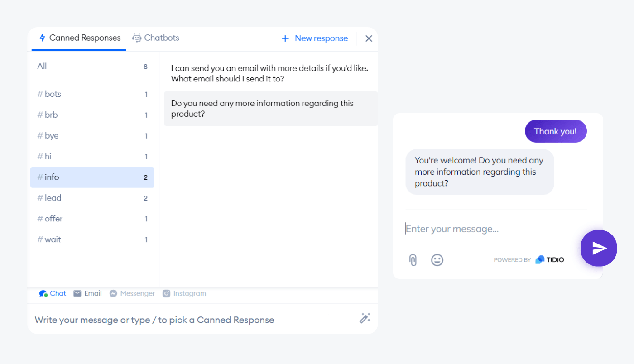Click the robot Chatbots icon
Image resolution: width=634 pixels, height=364 pixels.
(137, 38)
